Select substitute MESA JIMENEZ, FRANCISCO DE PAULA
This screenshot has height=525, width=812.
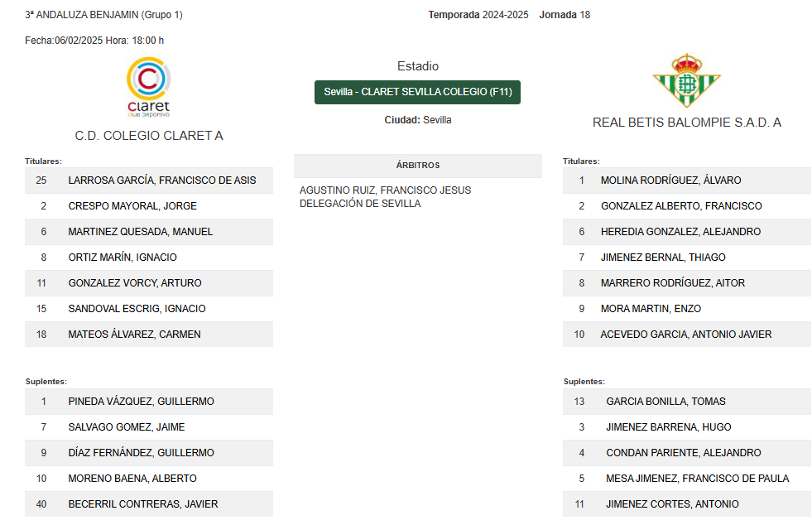[x=687, y=479]
